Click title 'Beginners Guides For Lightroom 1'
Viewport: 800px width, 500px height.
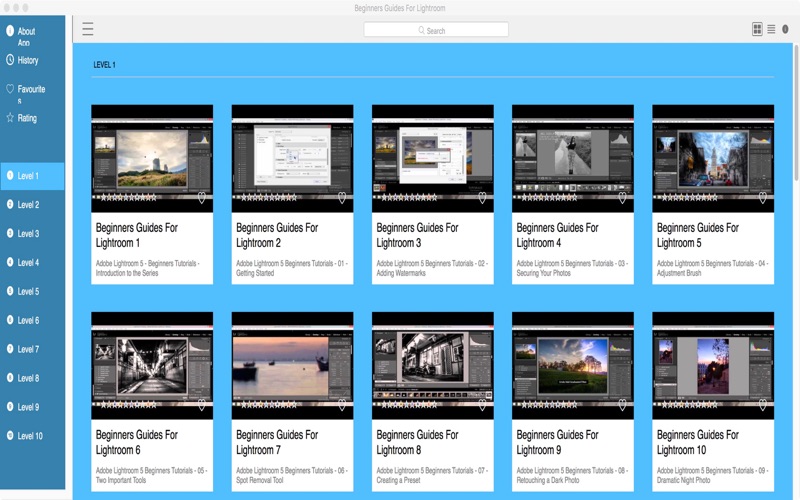point(137,235)
